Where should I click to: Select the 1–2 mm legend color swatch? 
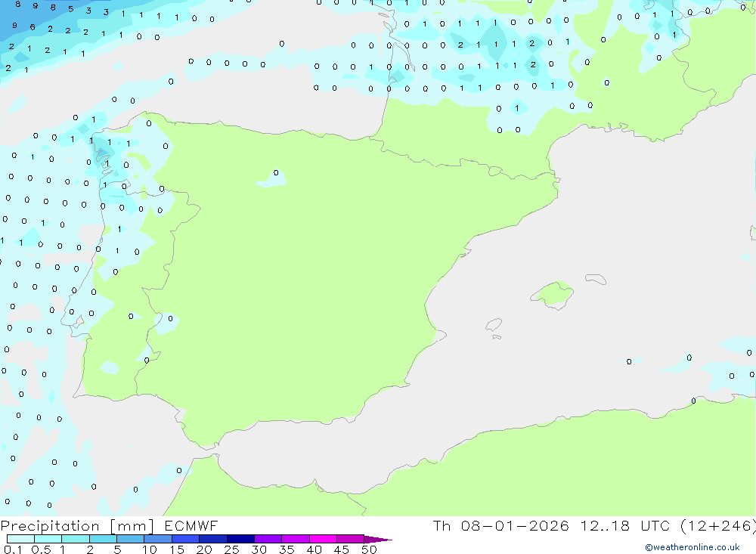[76, 539]
